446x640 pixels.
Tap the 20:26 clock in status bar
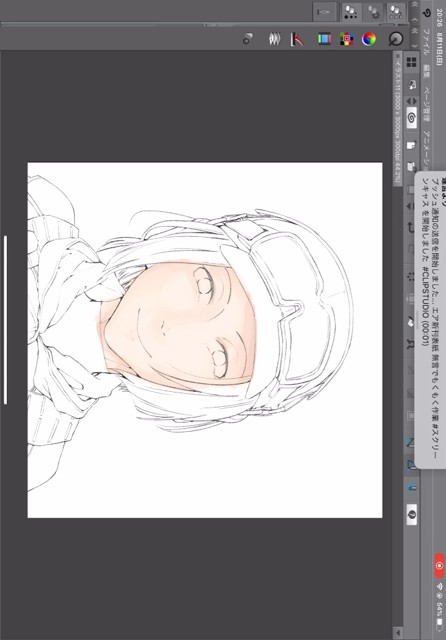tap(439, 16)
